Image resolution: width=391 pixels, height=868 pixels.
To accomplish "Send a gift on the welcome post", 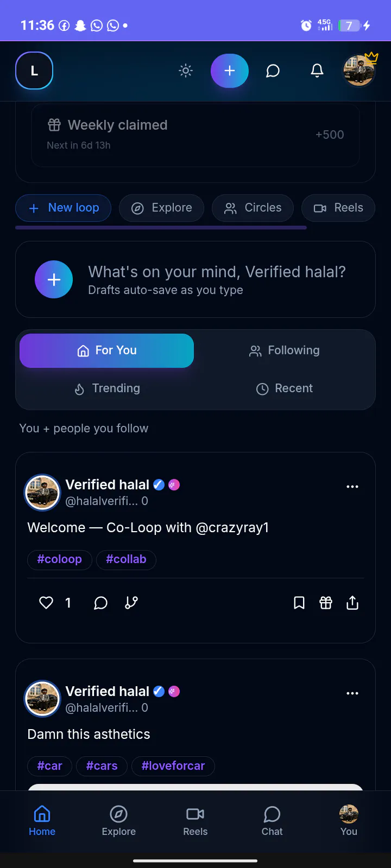I will pyautogui.click(x=326, y=603).
